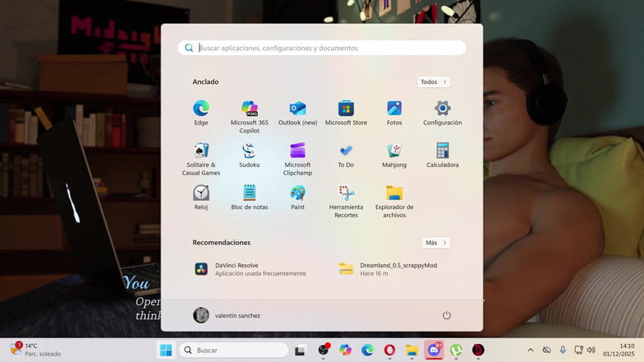Open Outlook (new) app
This screenshot has width=644, height=362.
[x=297, y=113]
